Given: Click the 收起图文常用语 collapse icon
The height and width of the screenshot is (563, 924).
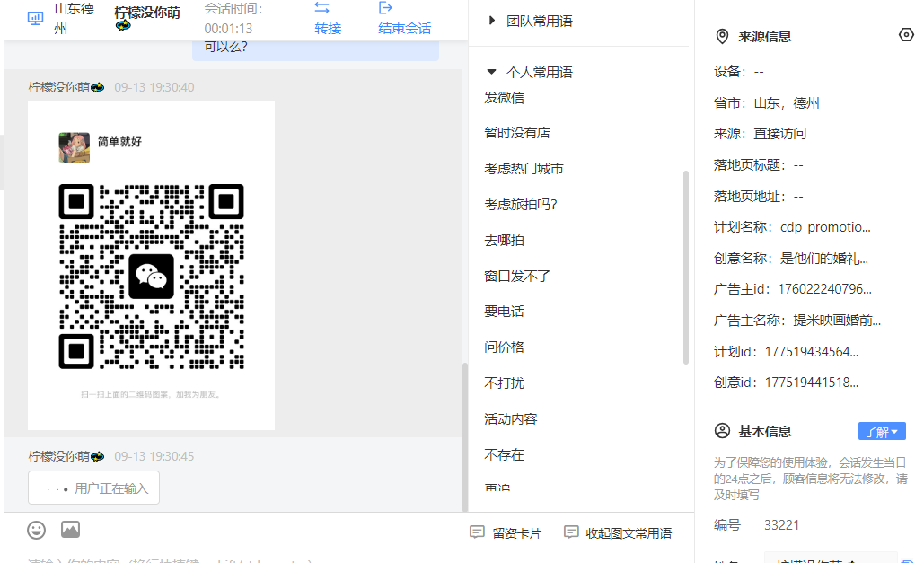Looking at the screenshot, I should pyautogui.click(x=571, y=532).
